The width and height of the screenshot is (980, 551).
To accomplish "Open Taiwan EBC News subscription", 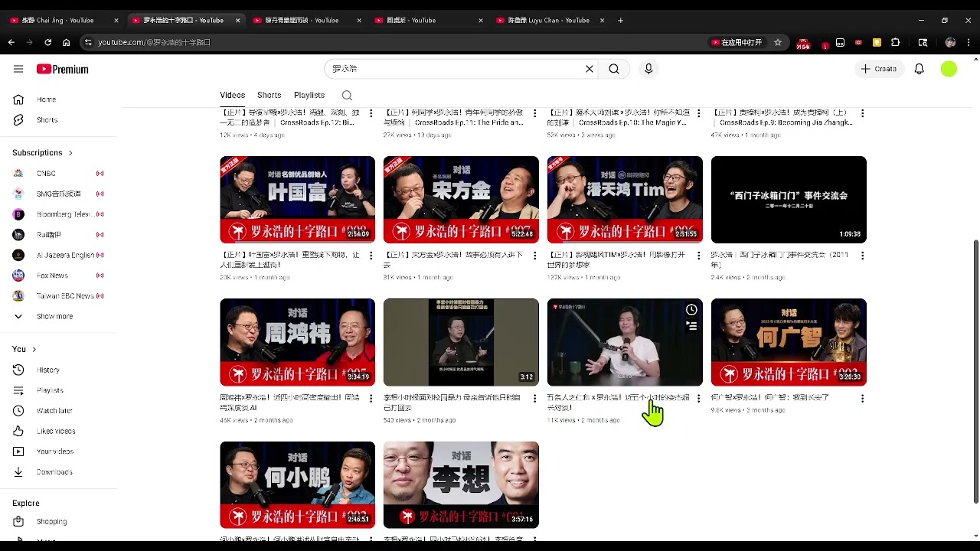I will pyautogui.click(x=60, y=296).
